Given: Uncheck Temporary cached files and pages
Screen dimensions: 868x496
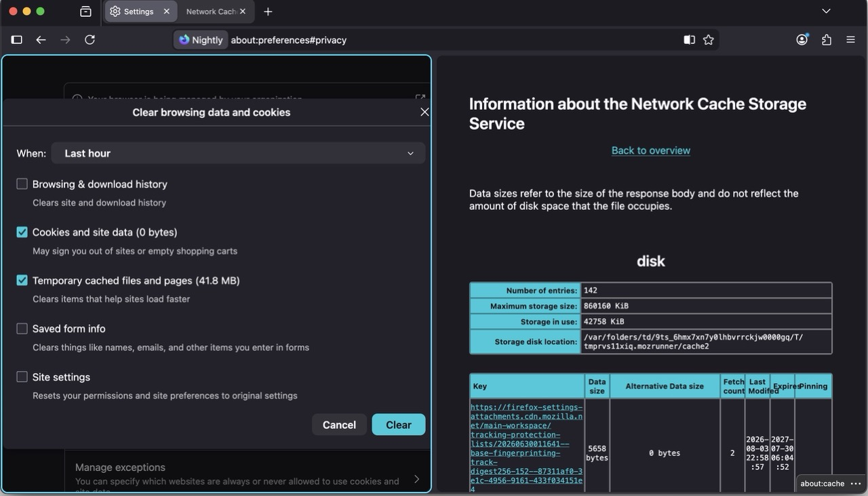Looking at the screenshot, I should [22, 281].
